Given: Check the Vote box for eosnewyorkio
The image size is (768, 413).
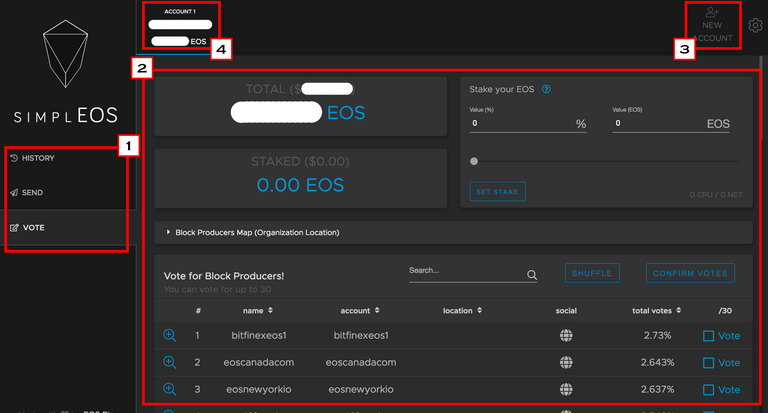Looking at the screenshot, I should click(708, 390).
